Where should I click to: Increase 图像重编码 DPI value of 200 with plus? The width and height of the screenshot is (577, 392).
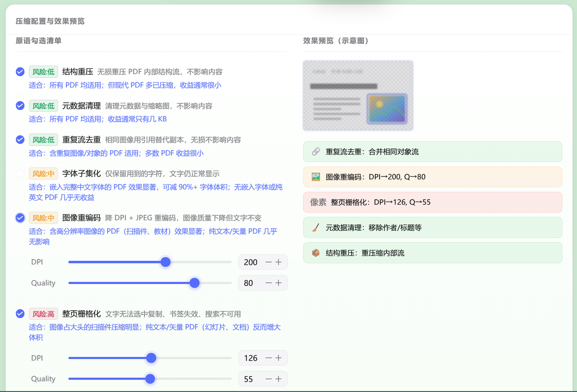click(x=278, y=262)
